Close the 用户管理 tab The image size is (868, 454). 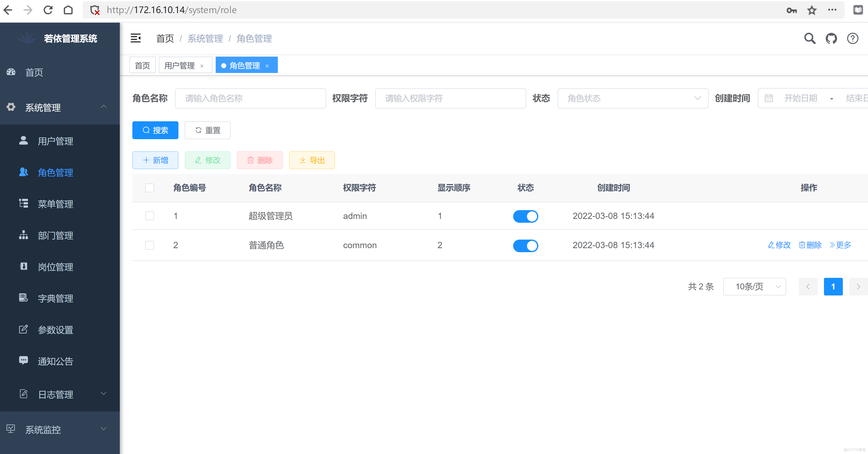[x=202, y=66]
